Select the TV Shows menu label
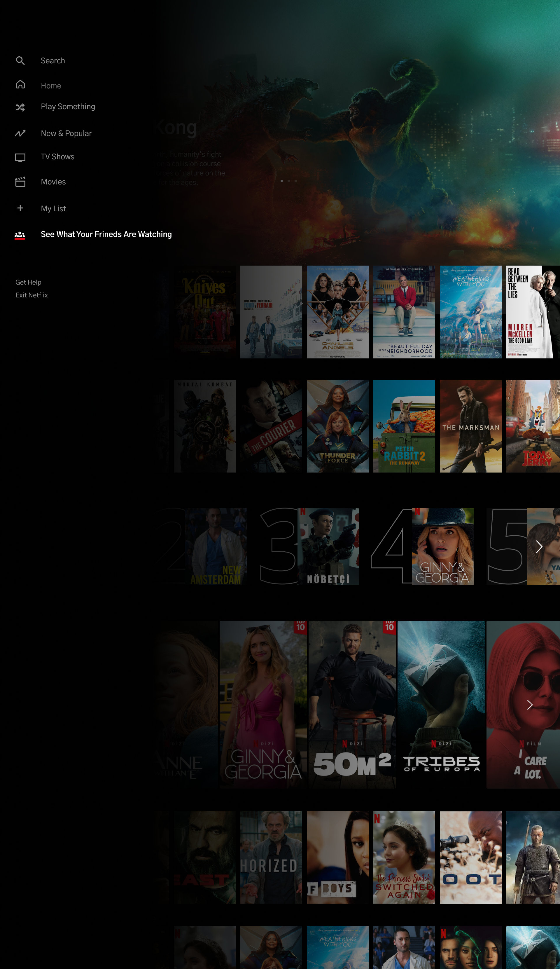The height and width of the screenshot is (969, 560). coord(58,157)
